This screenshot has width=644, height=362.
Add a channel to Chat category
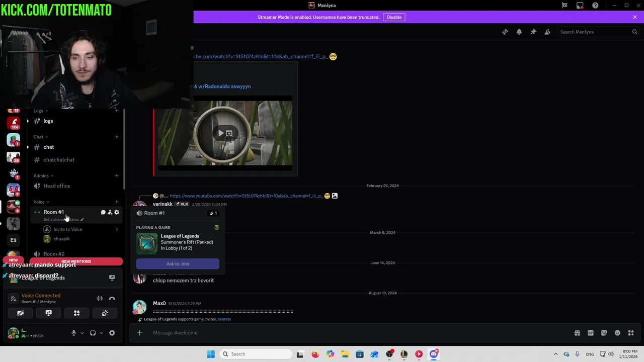point(117,137)
